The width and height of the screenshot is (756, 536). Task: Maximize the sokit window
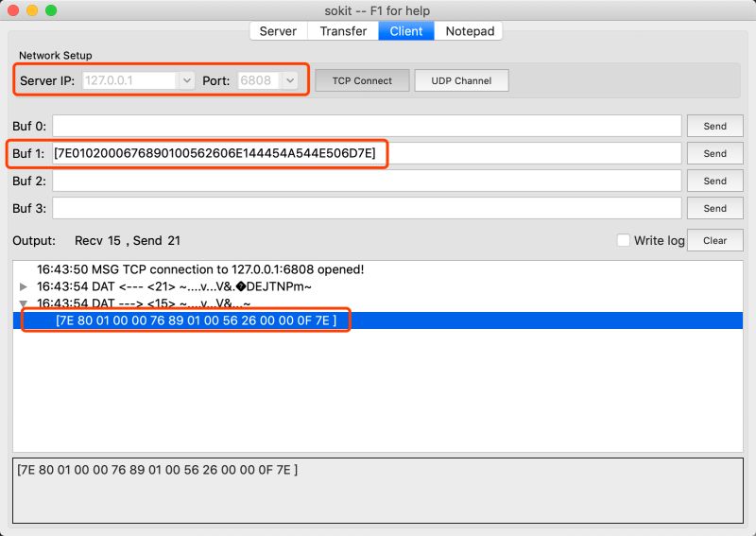point(51,10)
